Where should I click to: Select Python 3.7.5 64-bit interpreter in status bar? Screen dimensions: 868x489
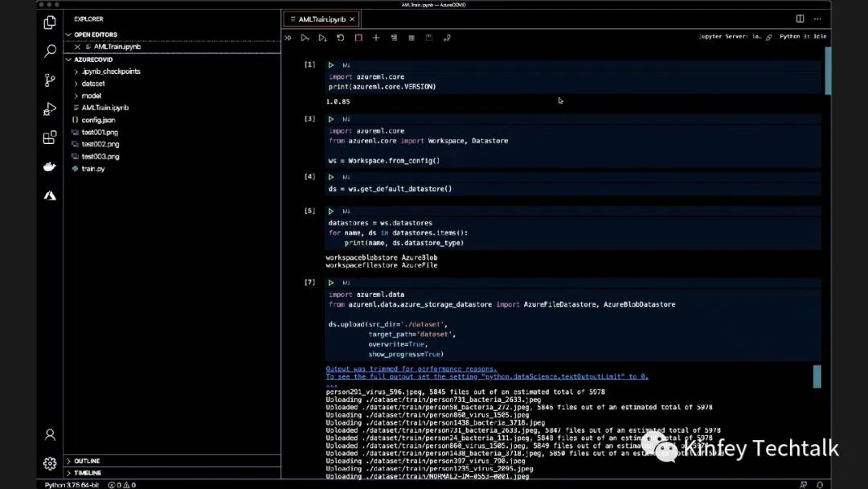pyautogui.click(x=72, y=485)
